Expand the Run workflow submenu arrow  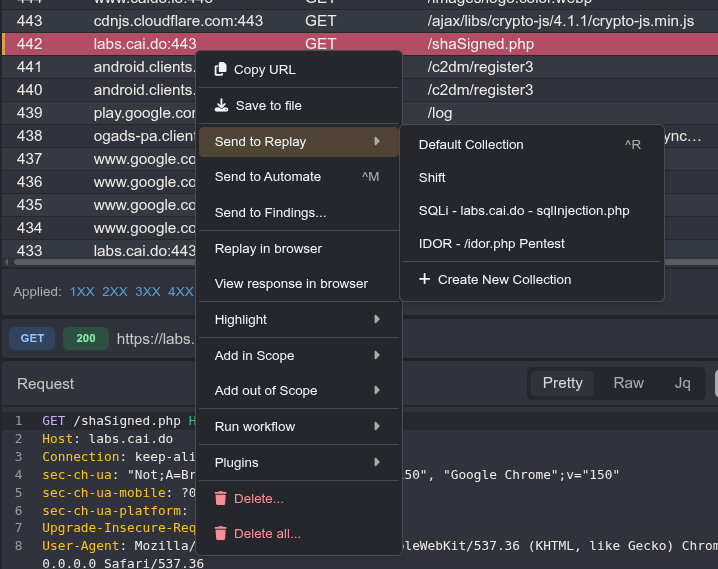point(377,426)
